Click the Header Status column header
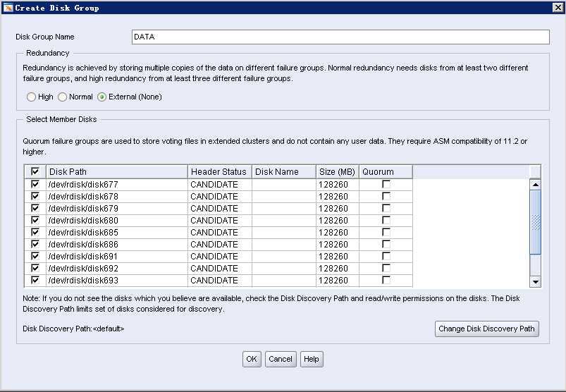This screenshot has height=392, width=566. 220,172
